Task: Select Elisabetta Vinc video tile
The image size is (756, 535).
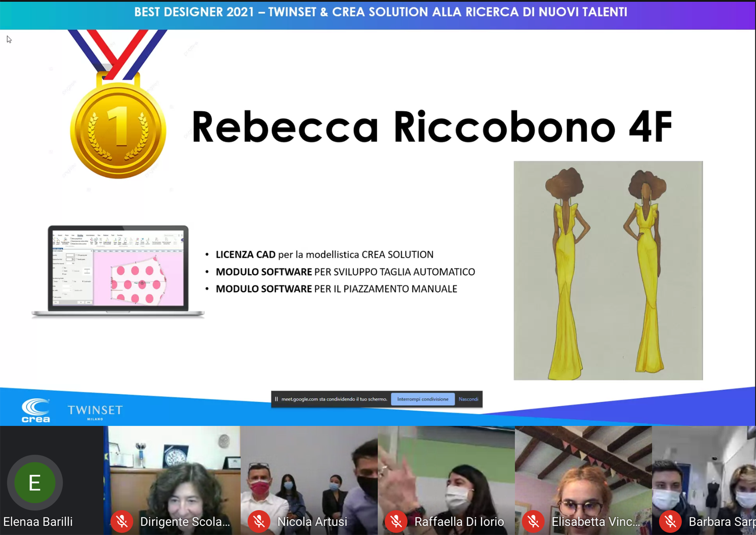Action: point(584,480)
